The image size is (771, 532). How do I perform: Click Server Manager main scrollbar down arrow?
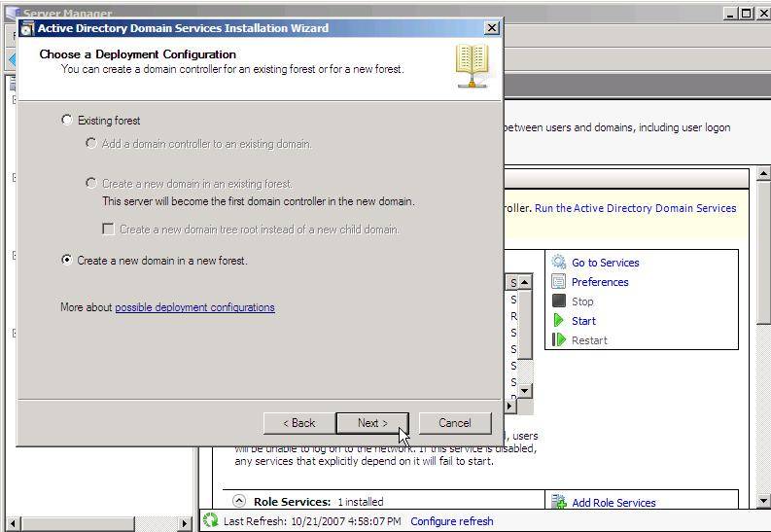click(763, 501)
